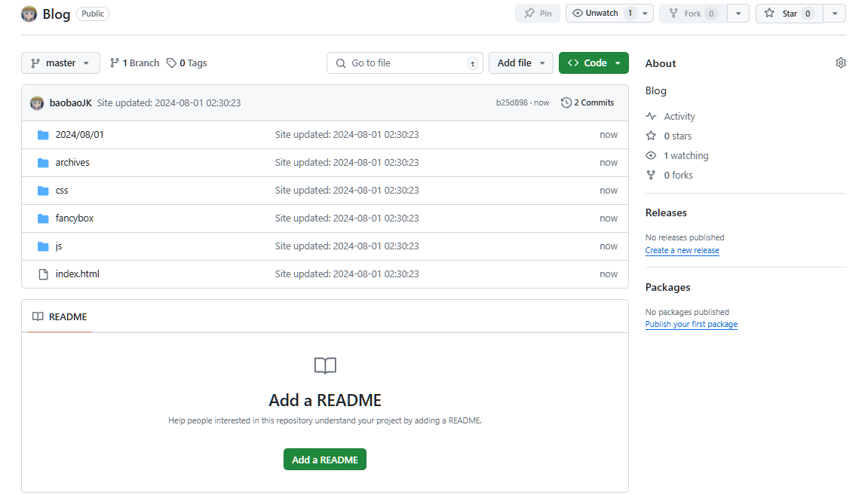View the 2 Commits history
868x495 pixels.
tap(587, 103)
